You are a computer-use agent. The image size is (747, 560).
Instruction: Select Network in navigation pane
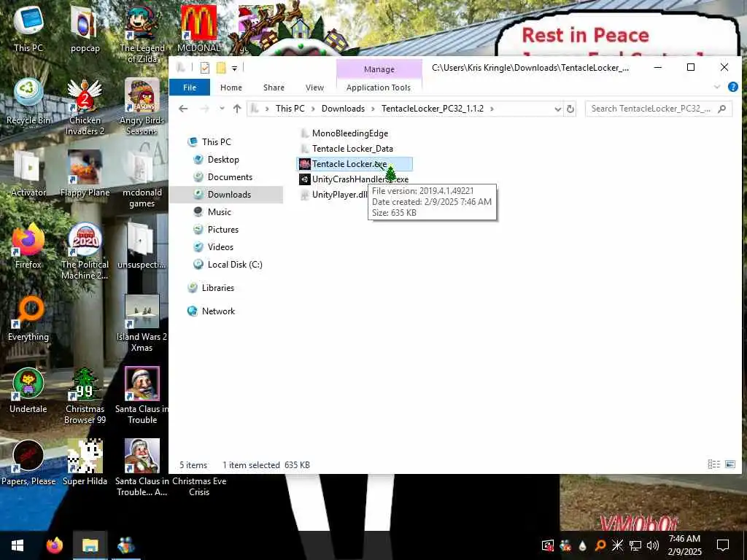(218, 311)
